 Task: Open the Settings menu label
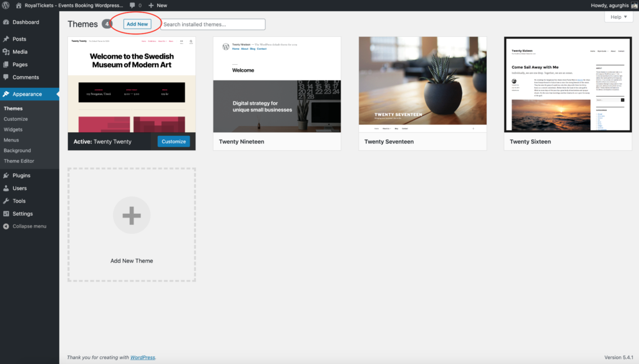tap(22, 213)
